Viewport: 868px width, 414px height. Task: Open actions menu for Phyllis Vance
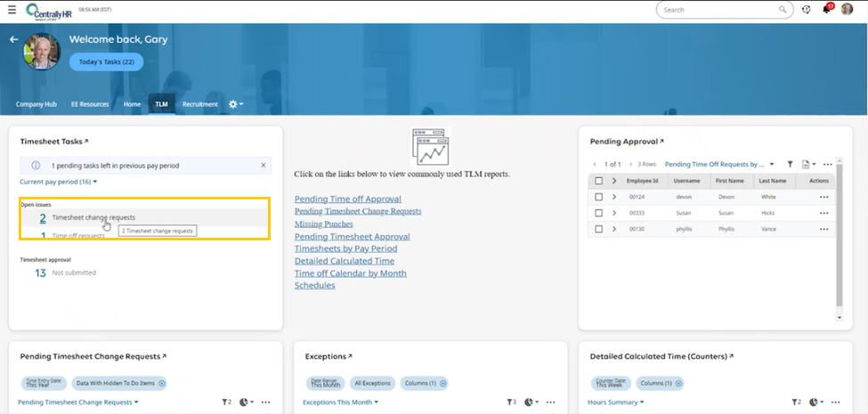(x=823, y=229)
